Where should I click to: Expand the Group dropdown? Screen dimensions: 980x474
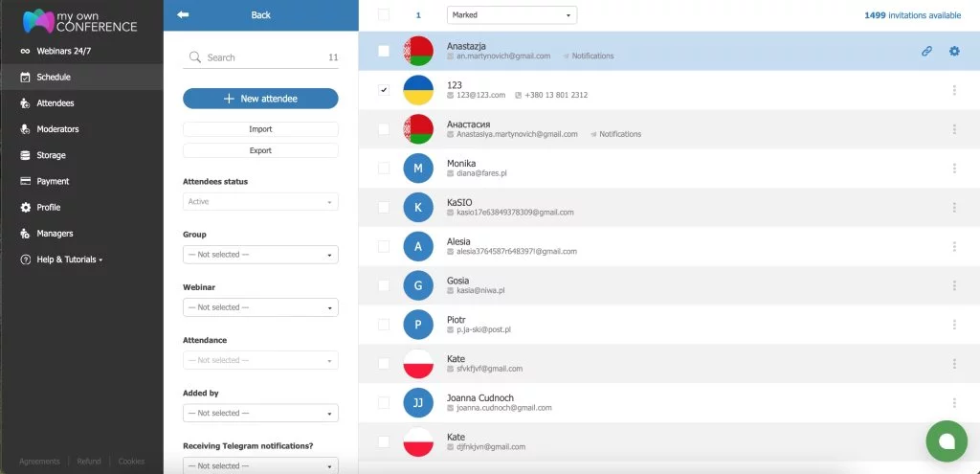[x=260, y=255]
